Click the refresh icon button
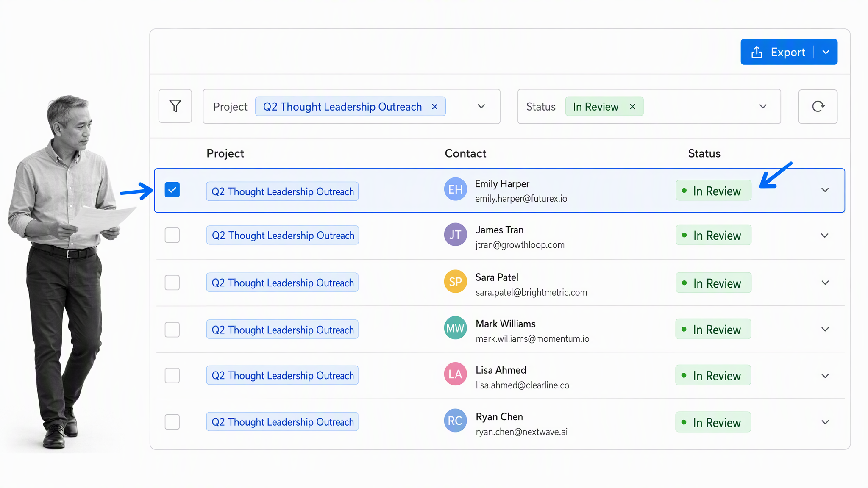This screenshot has height=488, width=868. [818, 106]
